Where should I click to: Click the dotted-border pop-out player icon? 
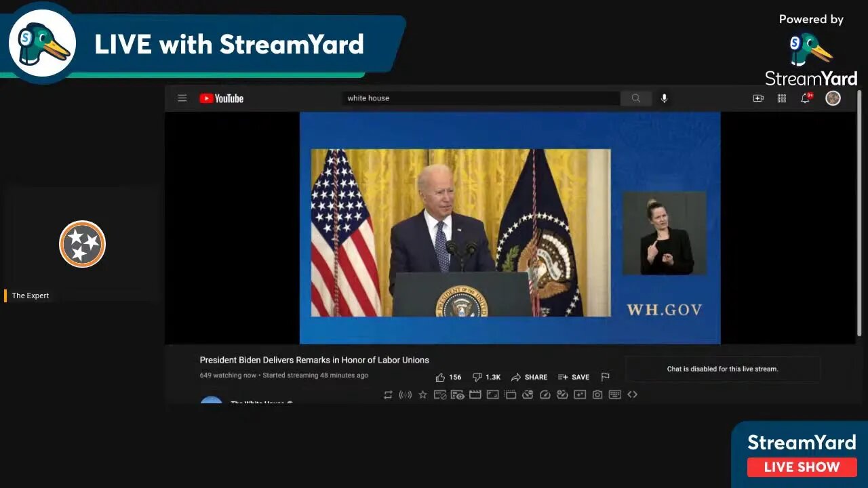510,394
